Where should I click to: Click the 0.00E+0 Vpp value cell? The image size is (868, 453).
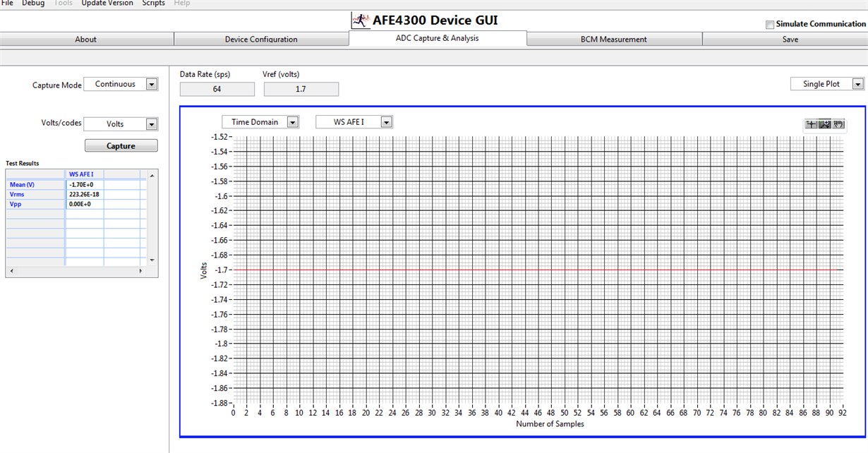85,204
